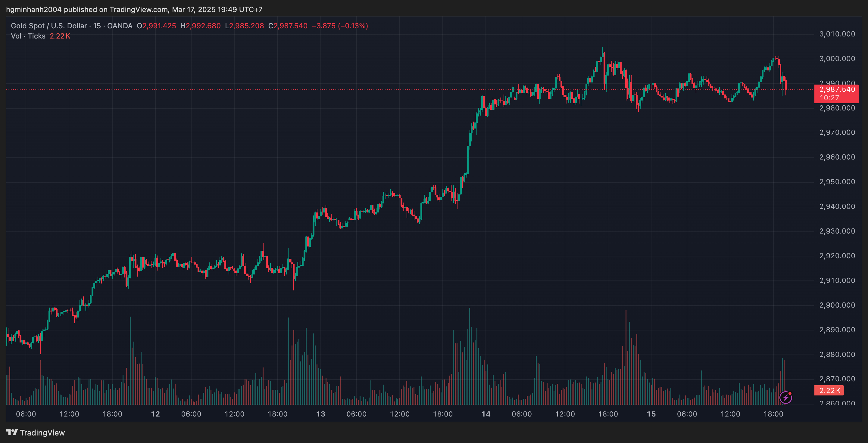Click the 2,870.000 price axis label

click(x=837, y=379)
